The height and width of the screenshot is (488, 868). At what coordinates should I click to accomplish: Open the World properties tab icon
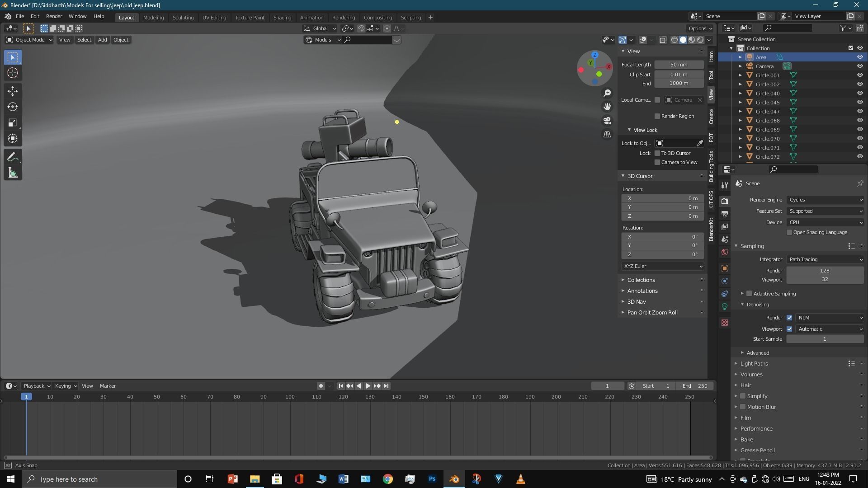pyautogui.click(x=725, y=252)
